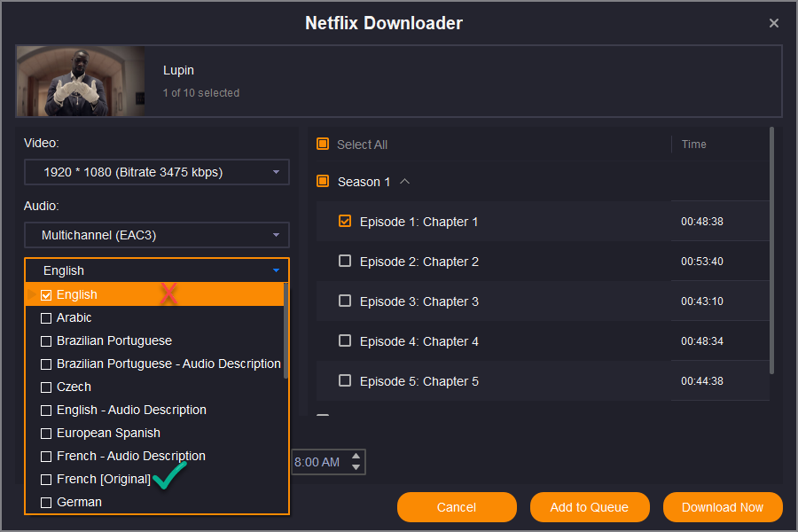Click the Lupin thumbnail image
The image size is (798, 532).
81,81
